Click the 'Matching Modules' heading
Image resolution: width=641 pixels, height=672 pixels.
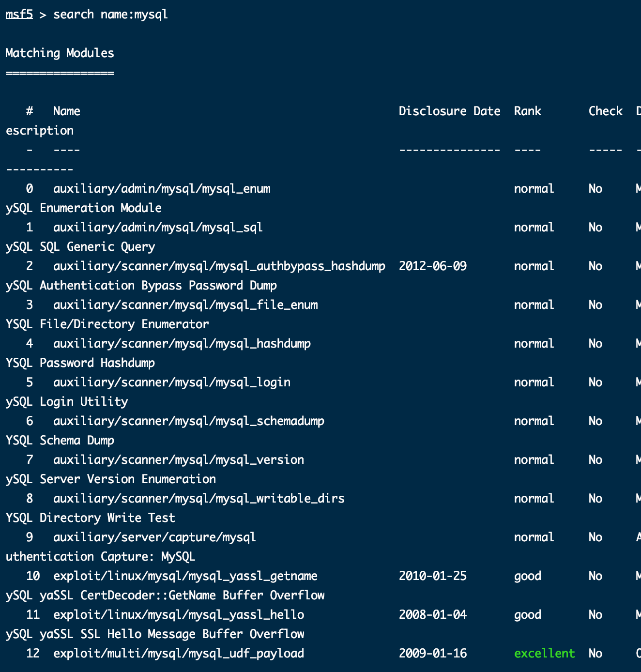(x=60, y=53)
